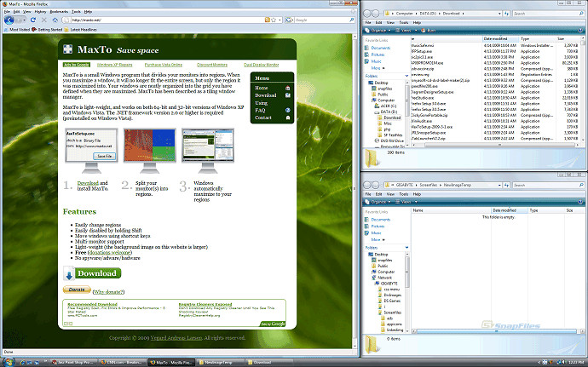This screenshot has height=367, width=588.
Task: Click Windows XP Repairs ad link
Action: click(x=115, y=65)
